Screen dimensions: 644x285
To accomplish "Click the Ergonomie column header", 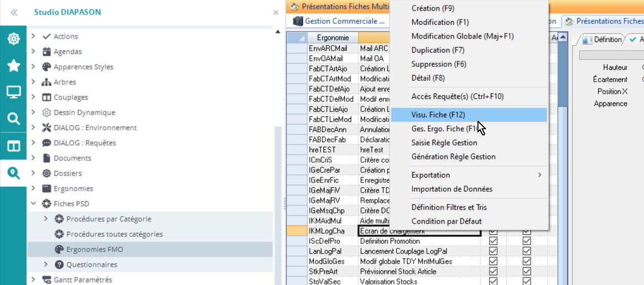I will click(x=333, y=38).
